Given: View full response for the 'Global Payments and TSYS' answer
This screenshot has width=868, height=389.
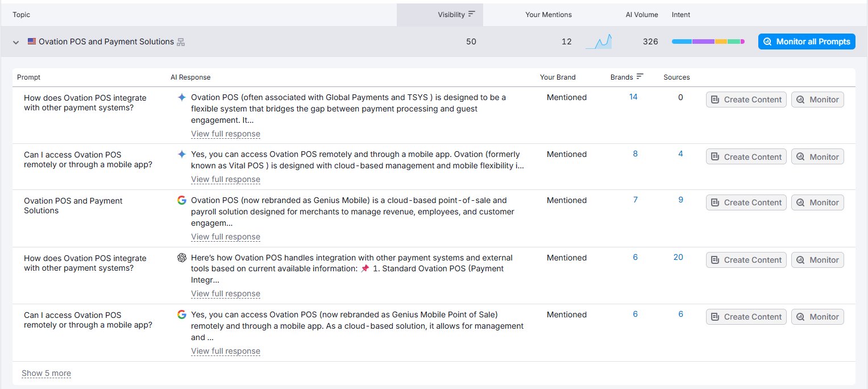Looking at the screenshot, I should click(x=226, y=134).
